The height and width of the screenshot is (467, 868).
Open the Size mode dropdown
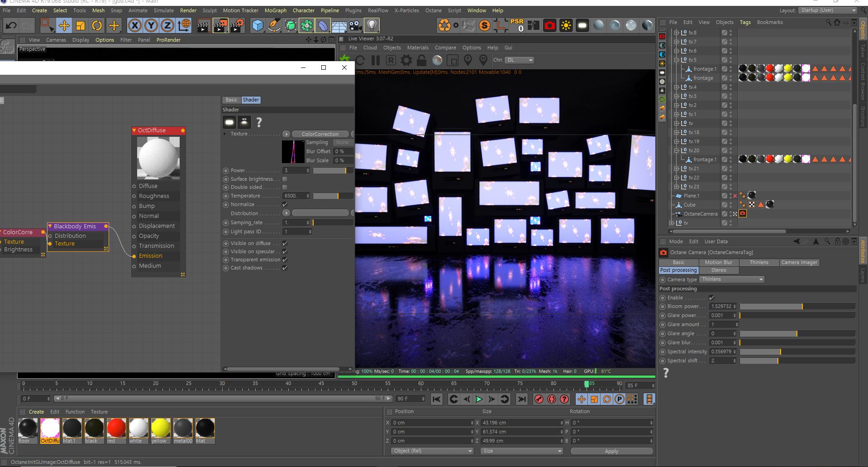(x=522, y=451)
